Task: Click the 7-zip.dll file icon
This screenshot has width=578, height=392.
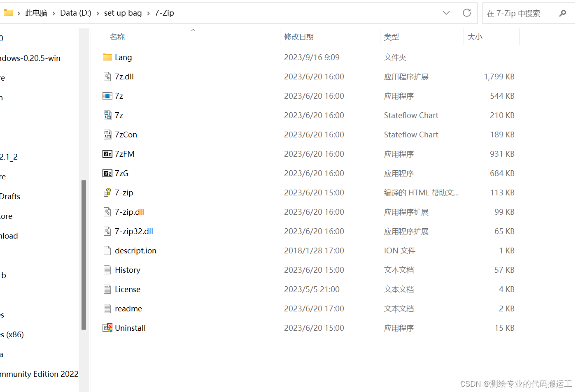Action: click(x=107, y=212)
